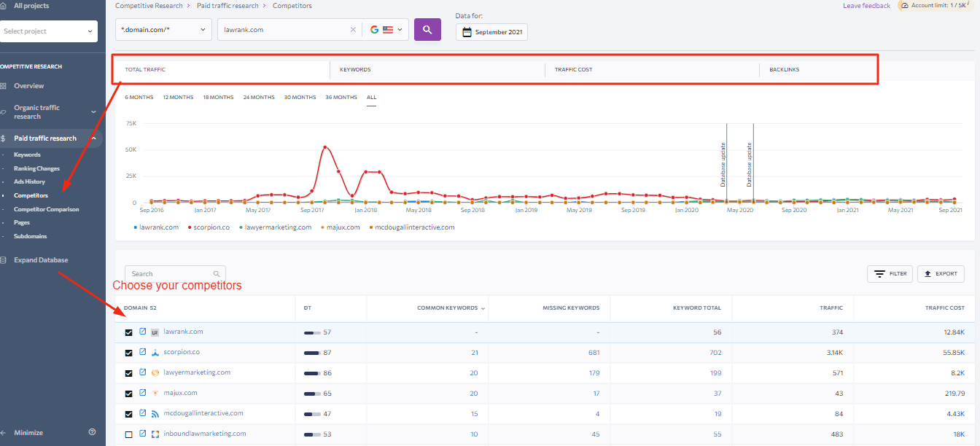The width and height of the screenshot is (980, 446).
Task: Toggle scorpion.co red legend marker
Action: click(190, 227)
